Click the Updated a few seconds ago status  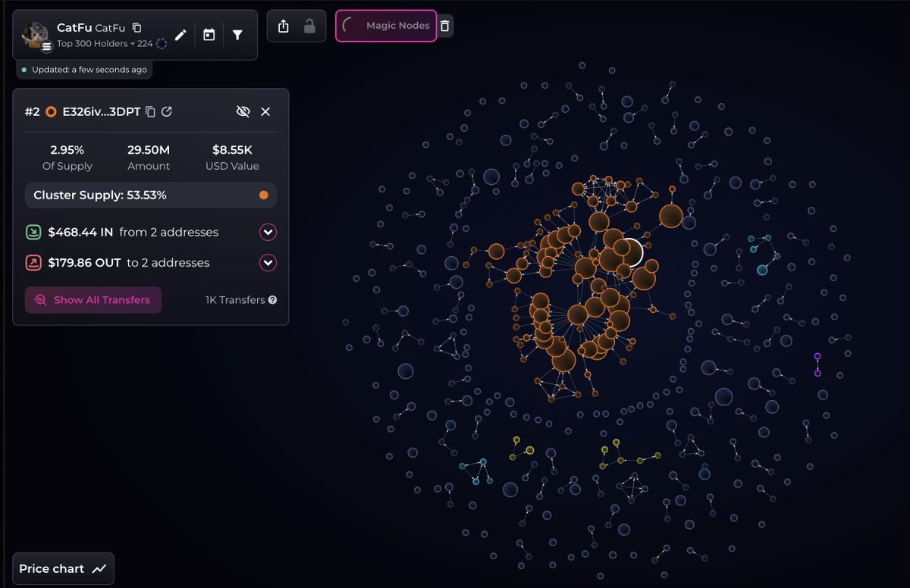(x=84, y=70)
